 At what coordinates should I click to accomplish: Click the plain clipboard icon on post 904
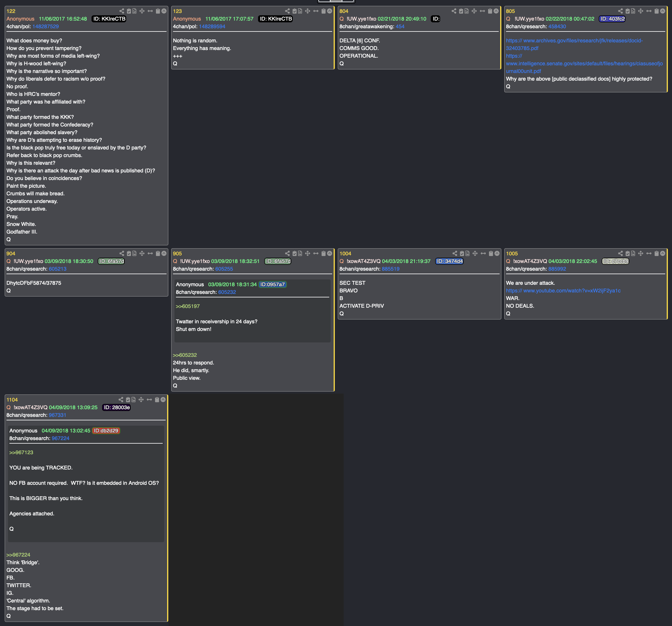(x=158, y=254)
